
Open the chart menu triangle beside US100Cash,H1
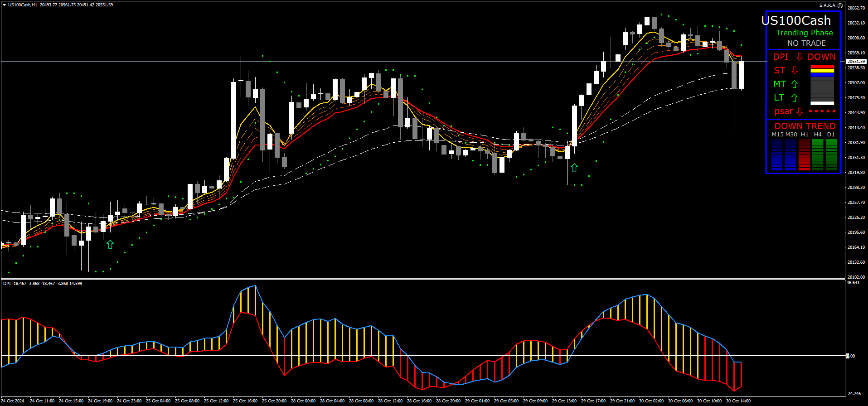point(4,5)
